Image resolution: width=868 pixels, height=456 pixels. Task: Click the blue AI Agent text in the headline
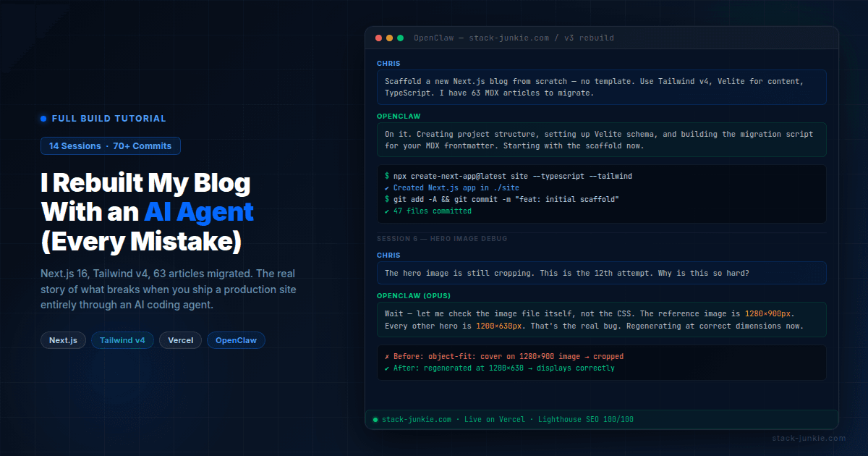199,211
